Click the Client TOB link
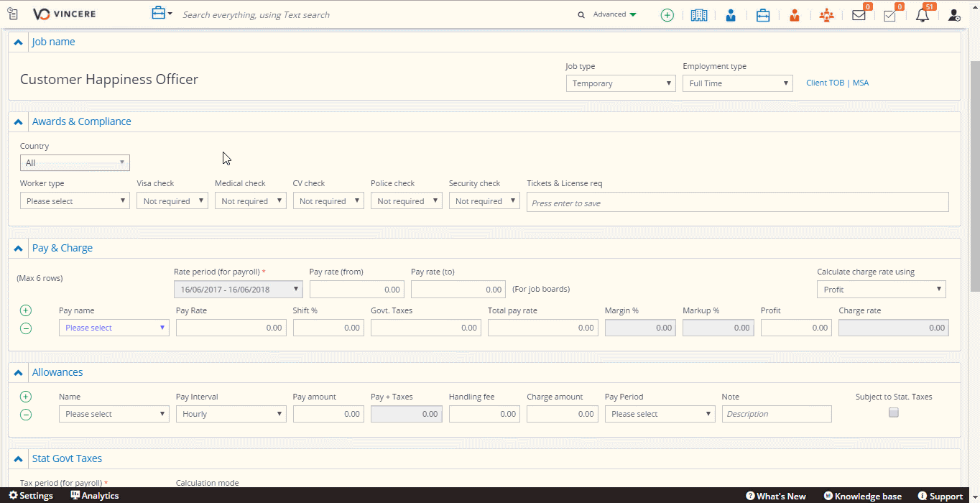This screenshot has height=503, width=980. tap(825, 83)
